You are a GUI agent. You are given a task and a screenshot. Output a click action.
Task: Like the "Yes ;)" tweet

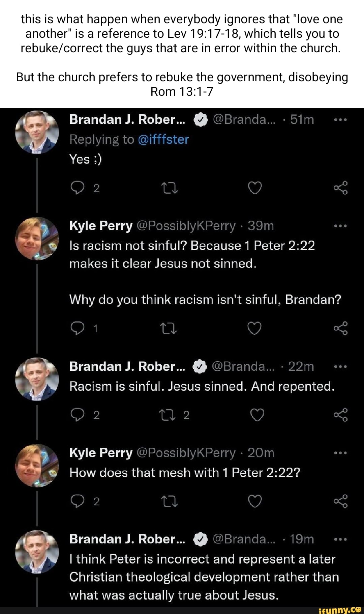click(255, 188)
